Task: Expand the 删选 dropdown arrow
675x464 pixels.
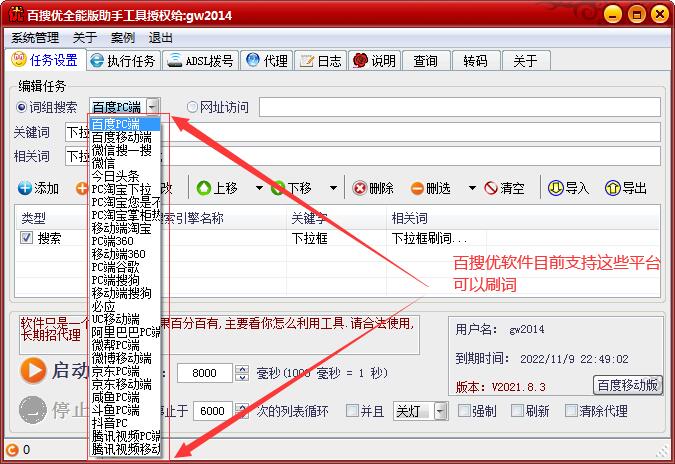Action: pos(472,188)
